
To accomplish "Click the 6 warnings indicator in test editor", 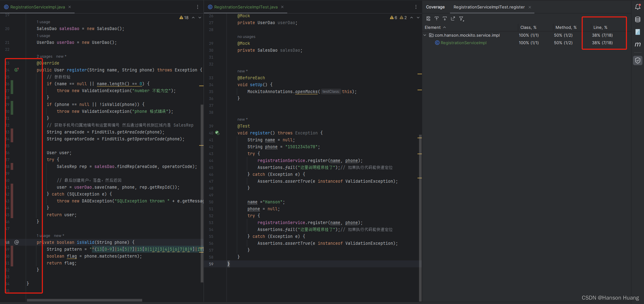I will (393, 18).
